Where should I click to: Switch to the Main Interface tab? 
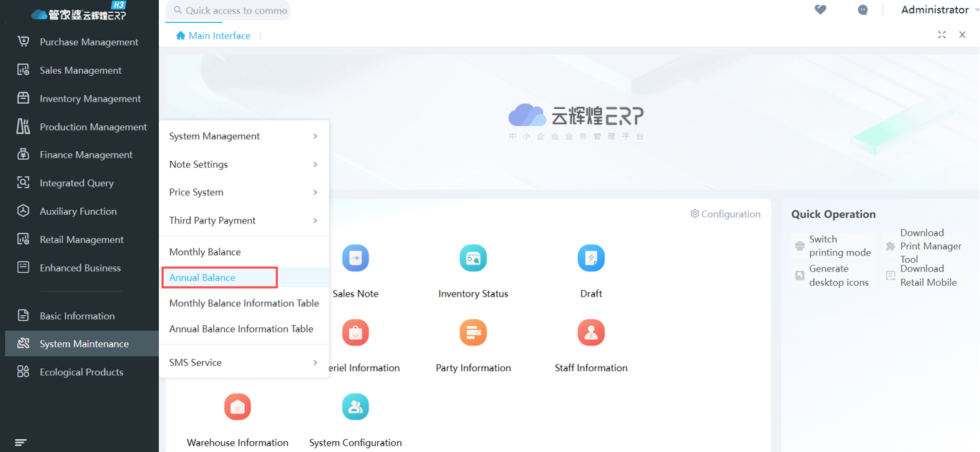pos(213,36)
